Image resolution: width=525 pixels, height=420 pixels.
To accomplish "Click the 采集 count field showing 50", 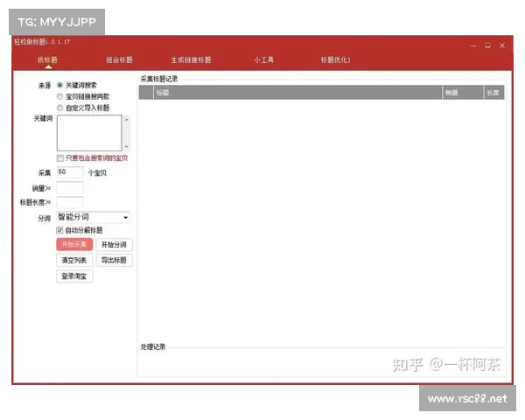I will pyautogui.click(x=70, y=173).
